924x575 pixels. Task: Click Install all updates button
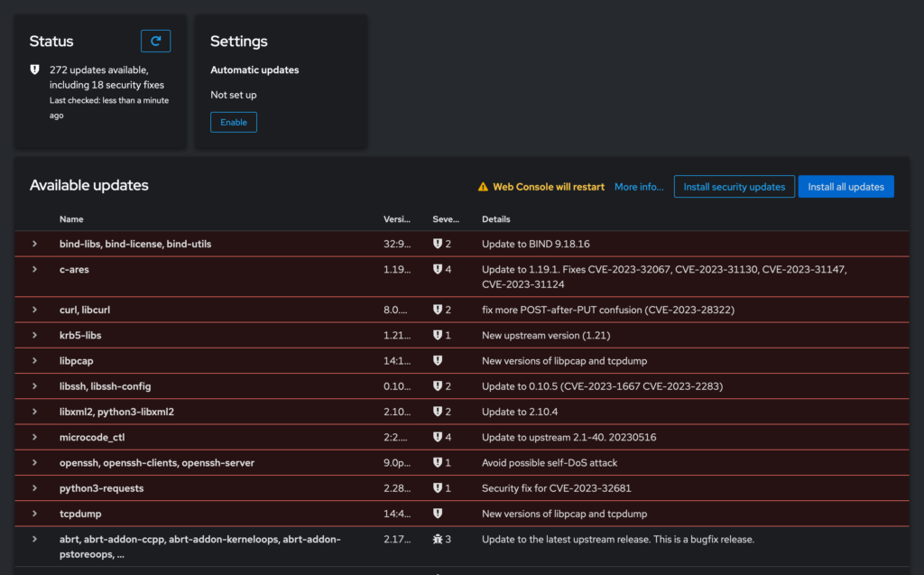pyautogui.click(x=845, y=187)
